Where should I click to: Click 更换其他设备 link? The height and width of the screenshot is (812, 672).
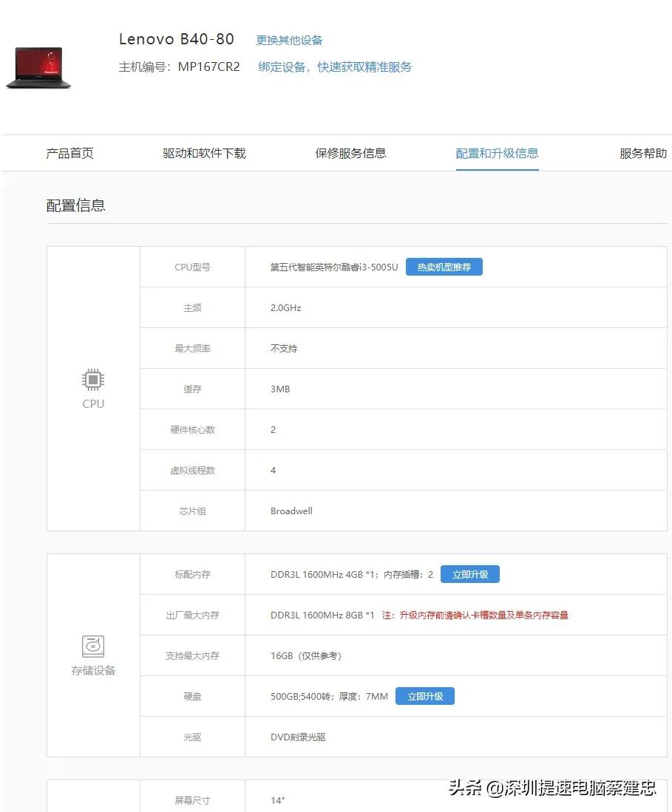pos(289,41)
